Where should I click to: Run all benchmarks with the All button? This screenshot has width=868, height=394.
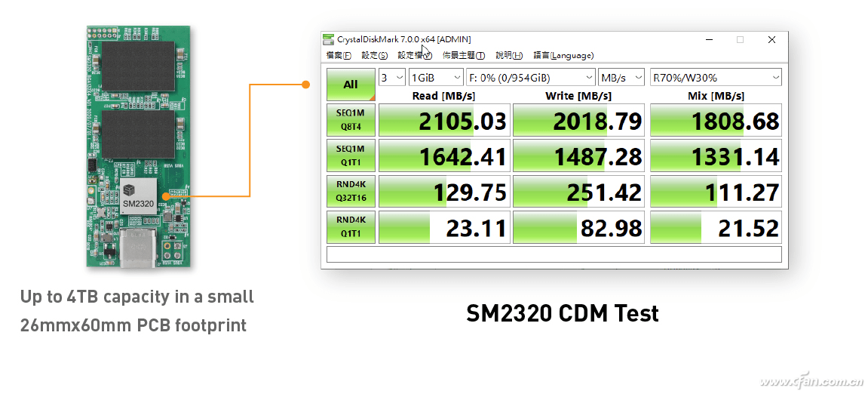pos(351,85)
